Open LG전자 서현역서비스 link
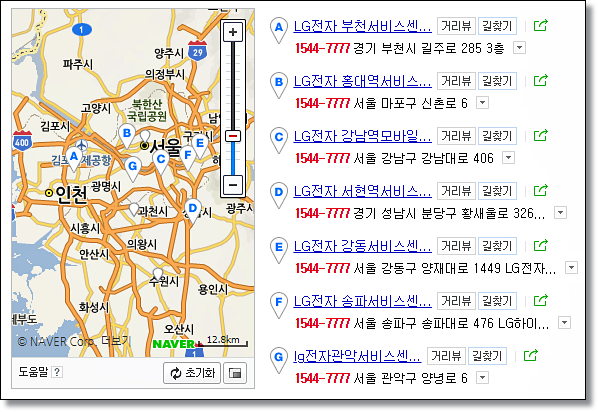Image resolution: width=598 pixels, height=412 pixels. [362, 191]
